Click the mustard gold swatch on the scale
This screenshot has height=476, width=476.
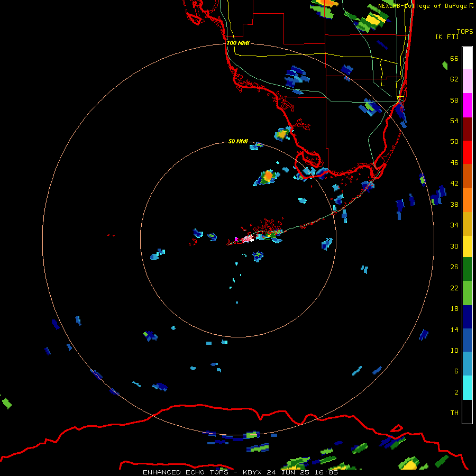click(467, 224)
